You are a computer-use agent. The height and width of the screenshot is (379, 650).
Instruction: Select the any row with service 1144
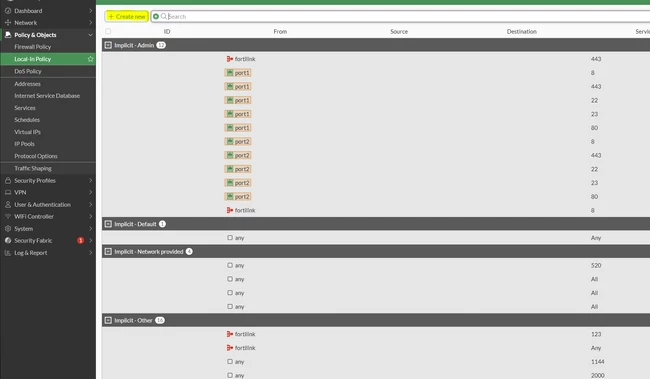click(x=376, y=362)
